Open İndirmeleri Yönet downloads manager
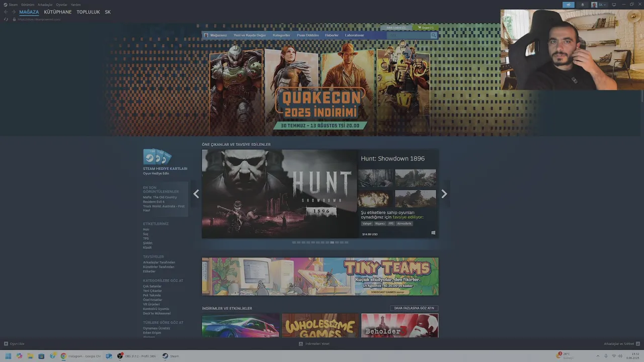644x362 pixels. coord(314,344)
